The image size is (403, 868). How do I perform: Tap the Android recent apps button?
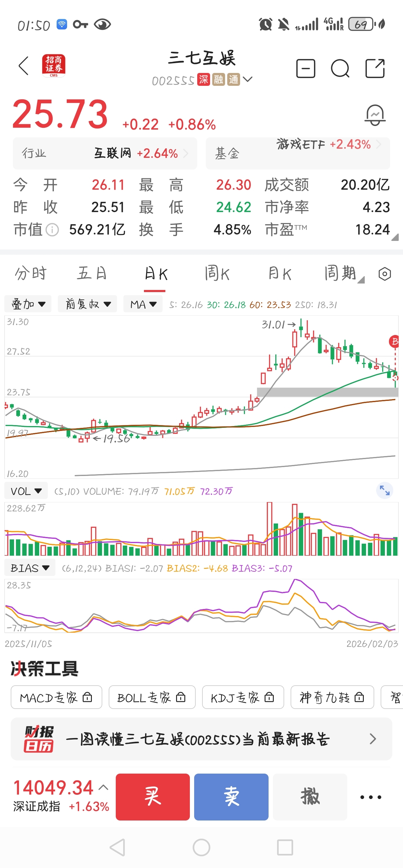coord(285,847)
